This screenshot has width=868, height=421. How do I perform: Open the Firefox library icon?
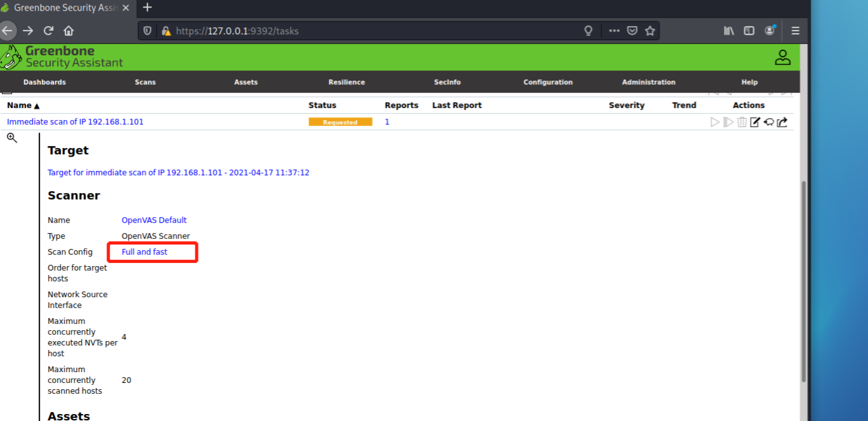click(x=729, y=30)
